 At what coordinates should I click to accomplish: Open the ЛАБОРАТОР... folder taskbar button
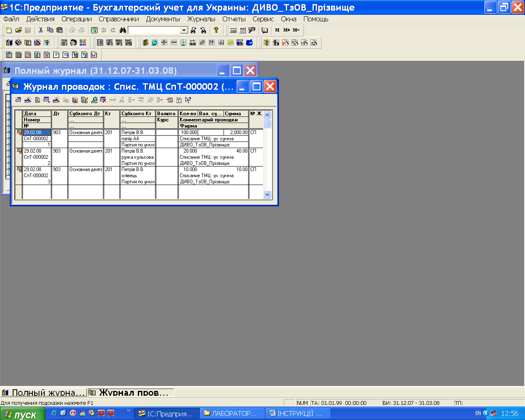pos(232,413)
